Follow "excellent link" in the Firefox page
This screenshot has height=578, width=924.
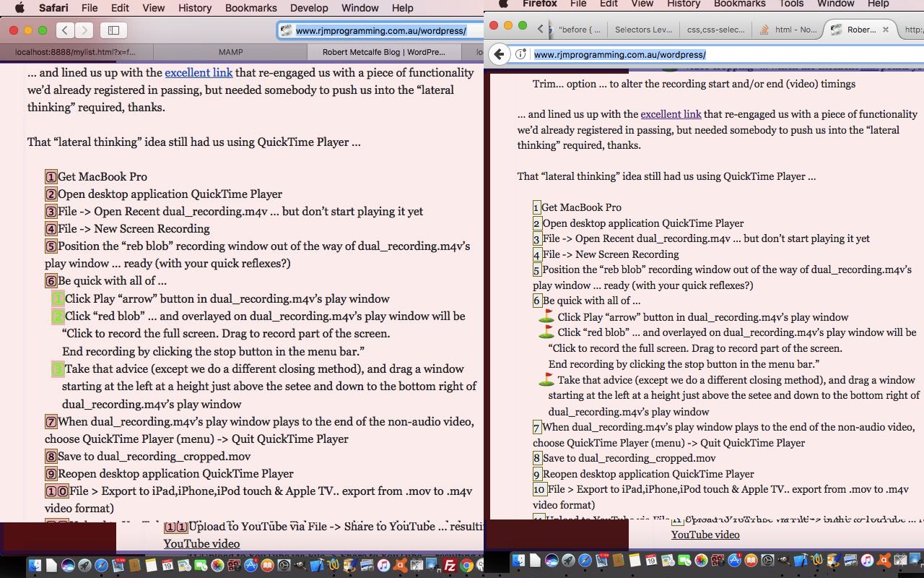pos(671,114)
